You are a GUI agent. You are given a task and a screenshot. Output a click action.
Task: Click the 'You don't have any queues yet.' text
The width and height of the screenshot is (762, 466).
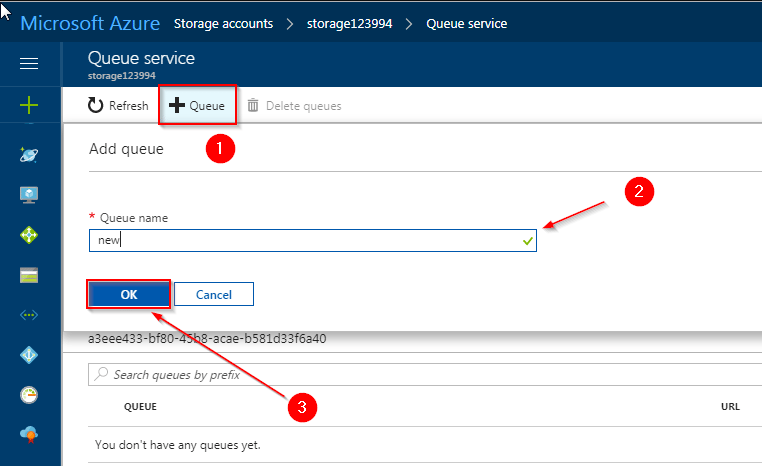(178, 445)
